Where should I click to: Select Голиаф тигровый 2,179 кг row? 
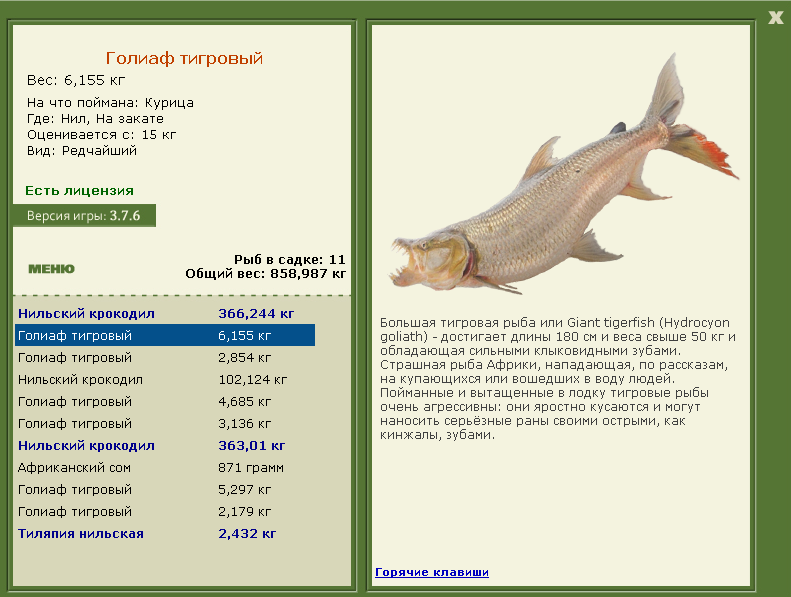(165, 512)
